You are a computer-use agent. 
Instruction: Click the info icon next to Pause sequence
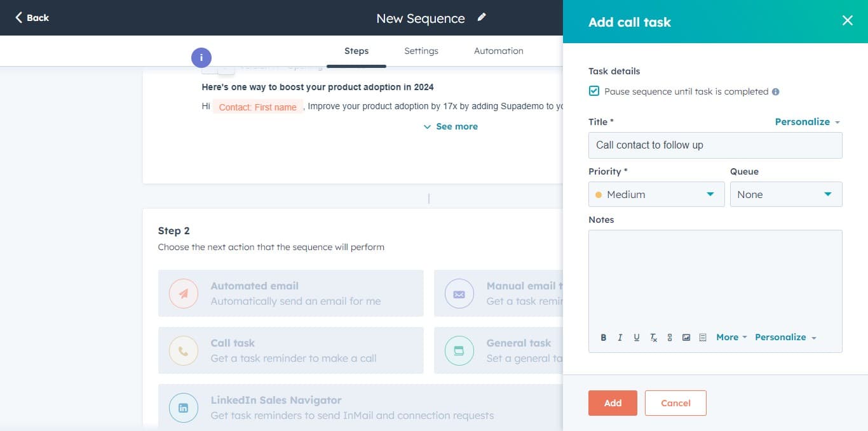click(775, 92)
